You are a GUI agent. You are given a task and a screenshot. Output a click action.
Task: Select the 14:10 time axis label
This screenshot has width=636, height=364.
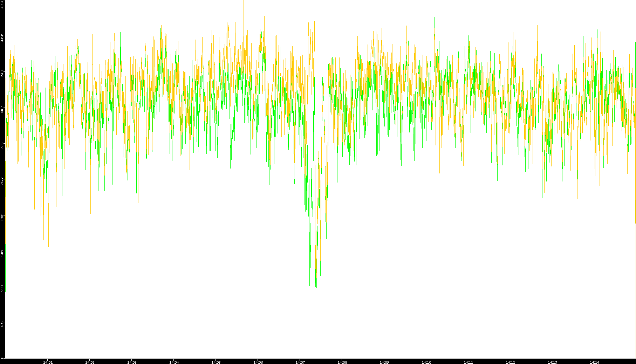pos(426,362)
